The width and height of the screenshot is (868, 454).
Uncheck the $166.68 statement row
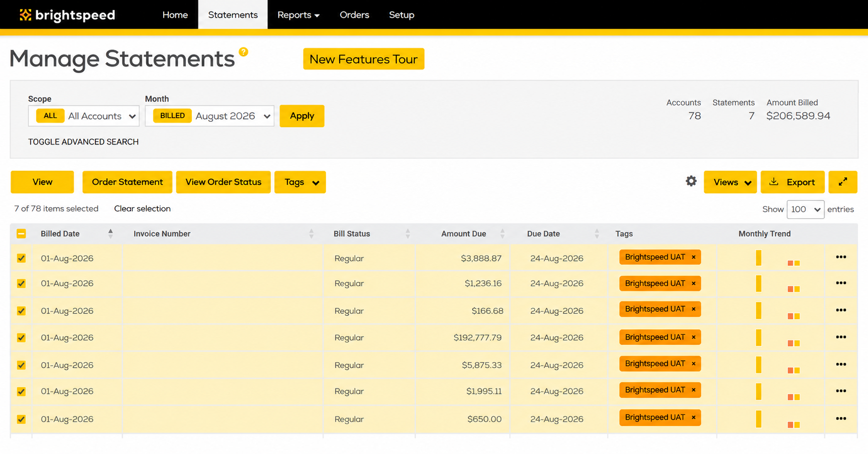[21, 311]
